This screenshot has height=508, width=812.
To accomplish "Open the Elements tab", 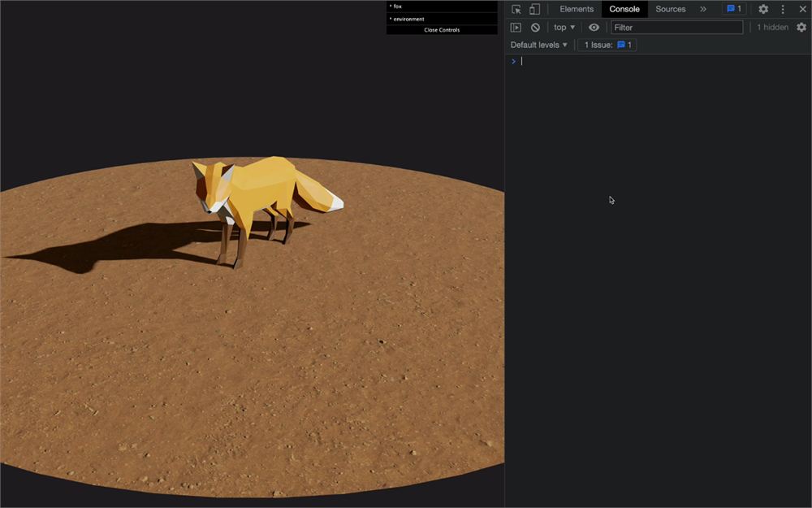I will (x=577, y=9).
